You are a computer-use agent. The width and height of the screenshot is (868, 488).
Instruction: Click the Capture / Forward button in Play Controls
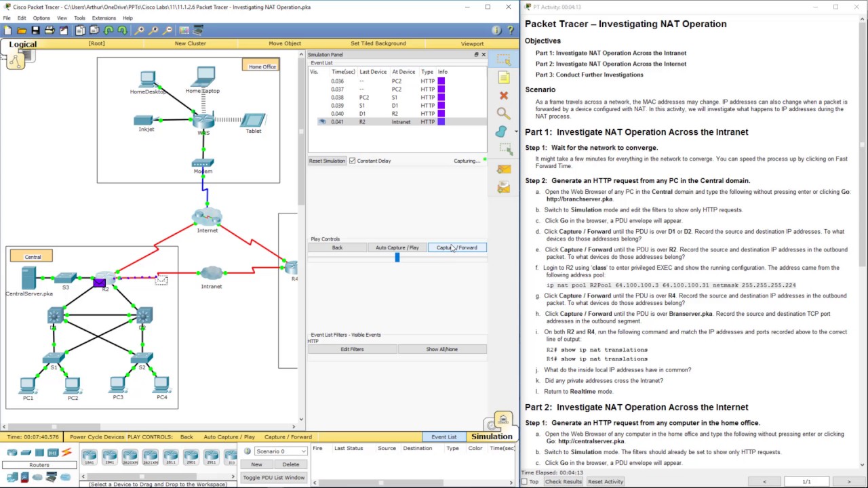[x=457, y=247]
